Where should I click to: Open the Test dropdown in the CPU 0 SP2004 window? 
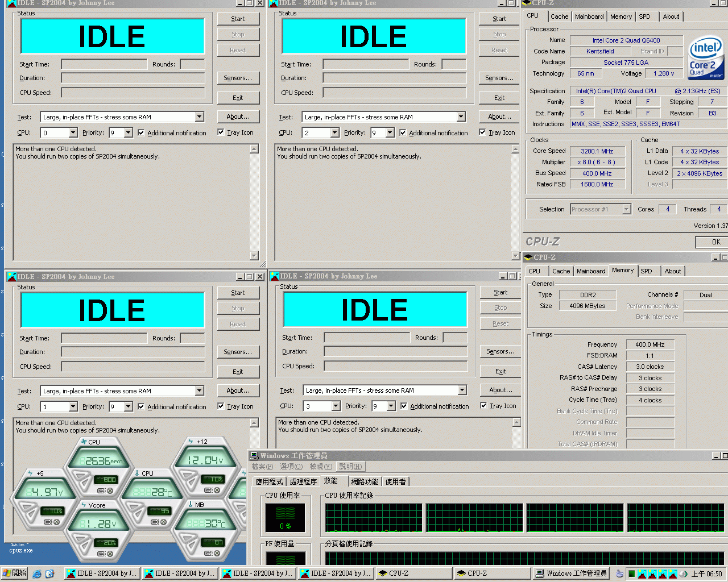coord(199,117)
